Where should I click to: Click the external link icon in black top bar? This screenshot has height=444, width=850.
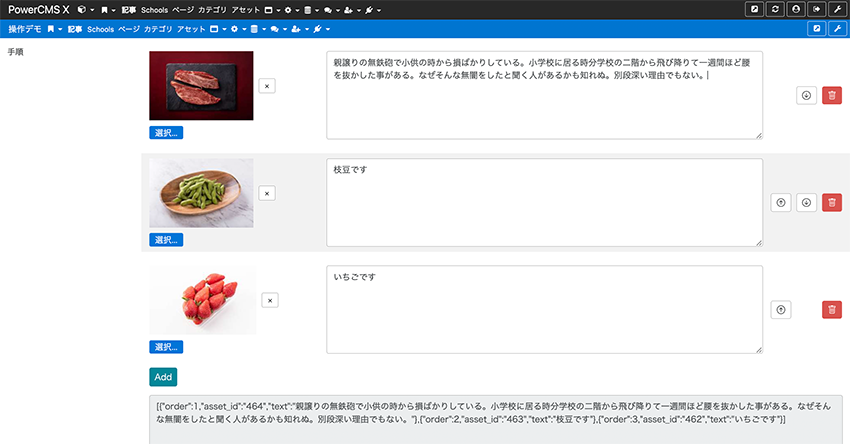754,9
